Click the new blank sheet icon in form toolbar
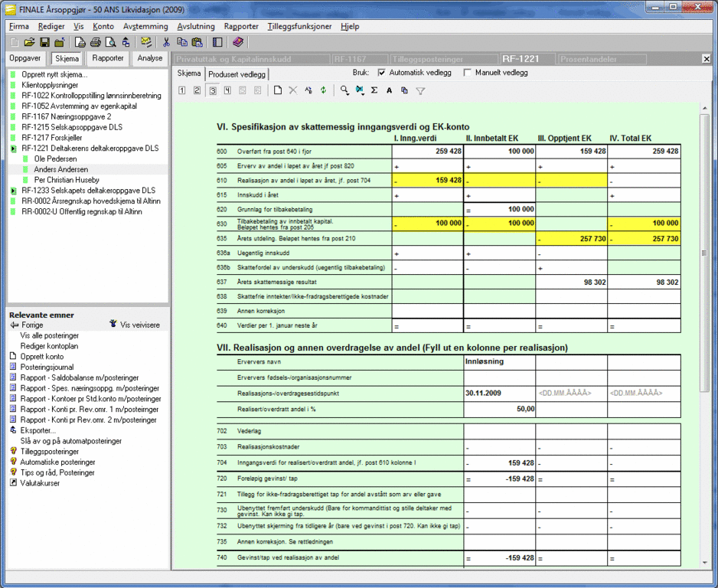The width and height of the screenshot is (718, 588). coord(278,90)
